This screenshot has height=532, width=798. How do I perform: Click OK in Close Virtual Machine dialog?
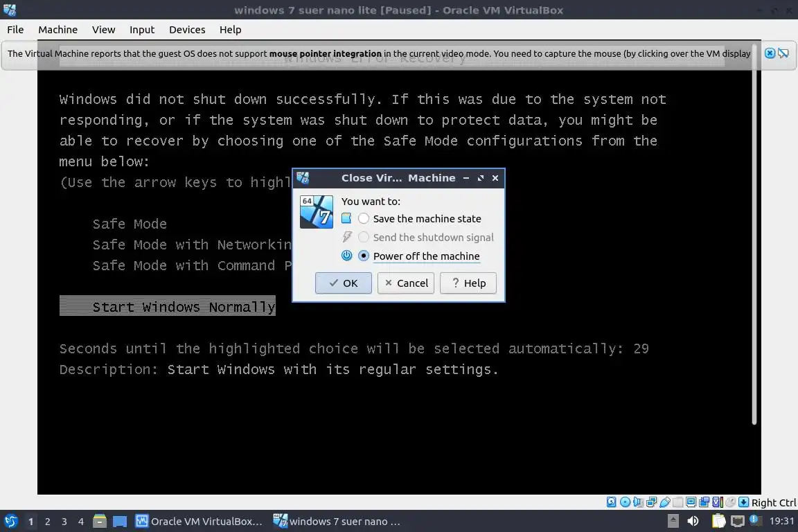[x=343, y=283]
